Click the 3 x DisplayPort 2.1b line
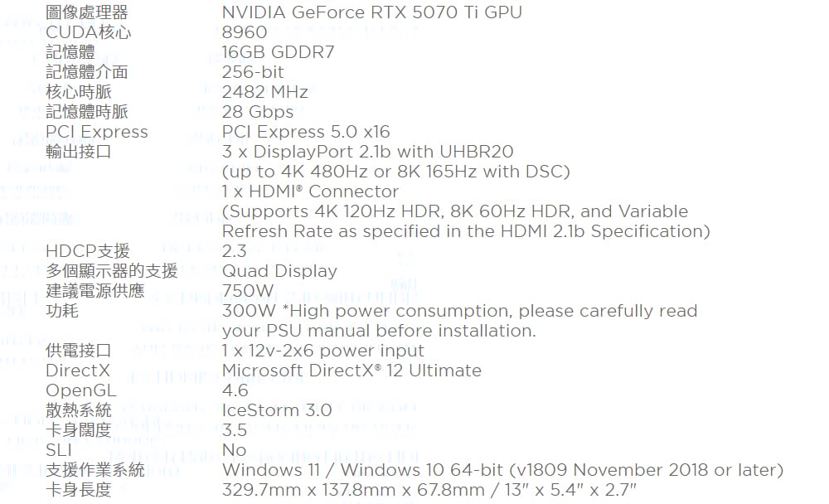This screenshot has height=504, width=829. pos(367,152)
